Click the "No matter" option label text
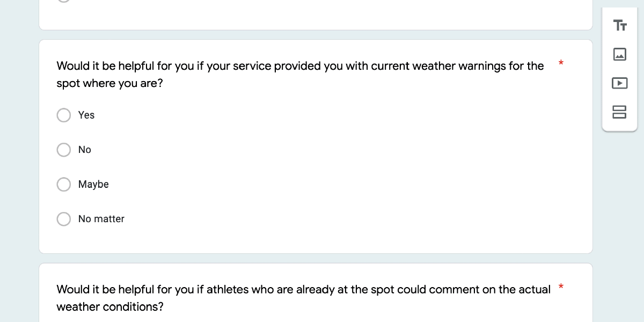Screen dimensions: 644x322 (101, 219)
